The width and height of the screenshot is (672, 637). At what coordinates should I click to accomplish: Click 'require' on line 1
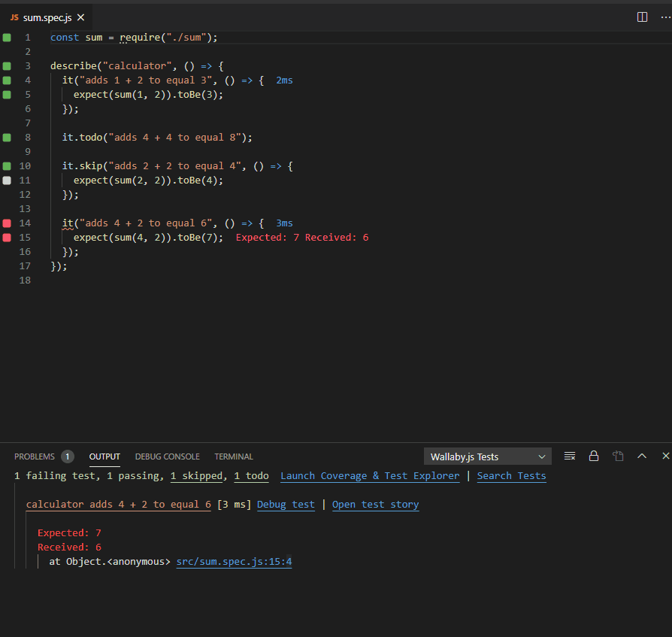coord(140,38)
